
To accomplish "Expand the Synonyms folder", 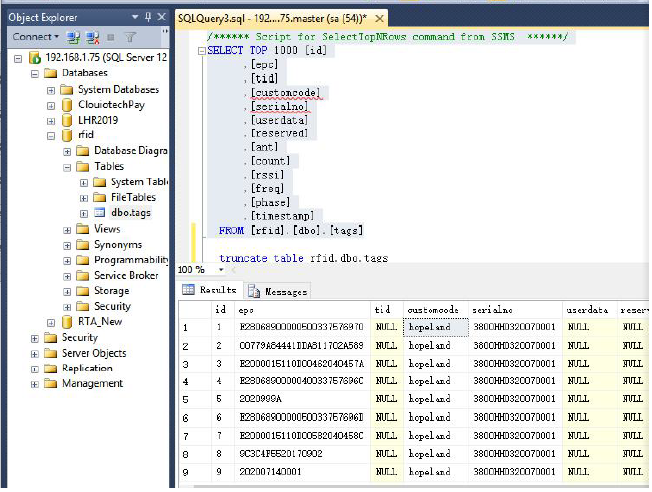I will click(x=67, y=246).
